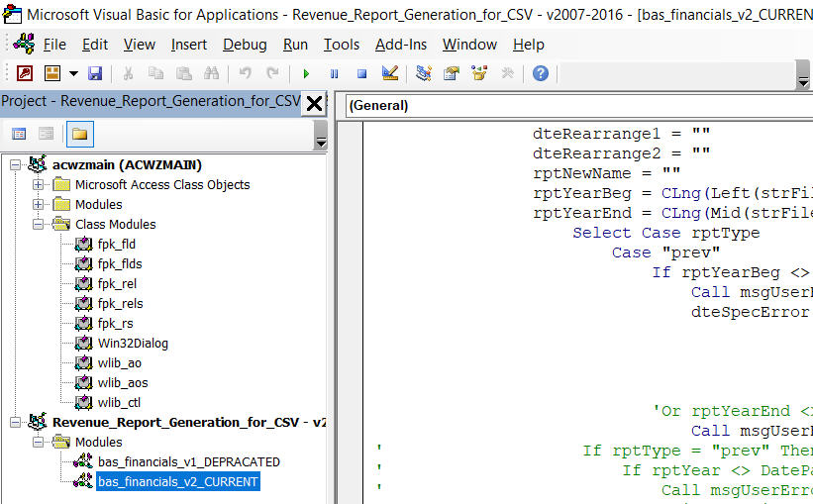This screenshot has height=504, width=813.
Task: Click the Break pause icon
Action: pos(335,73)
